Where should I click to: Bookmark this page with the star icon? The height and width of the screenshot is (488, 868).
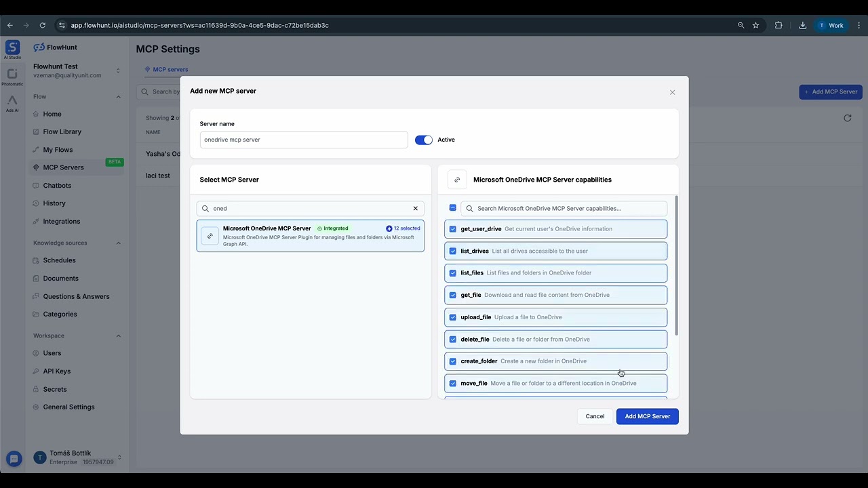pos(755,25)
